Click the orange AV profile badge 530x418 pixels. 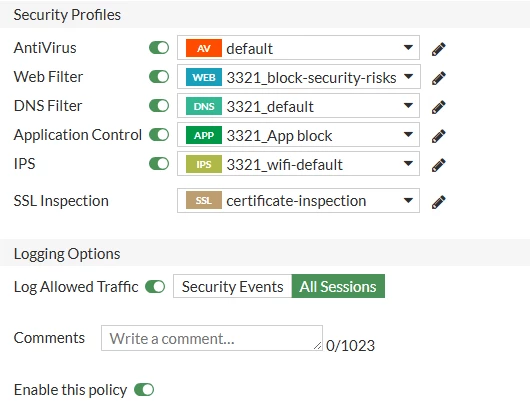coord(204,48)
